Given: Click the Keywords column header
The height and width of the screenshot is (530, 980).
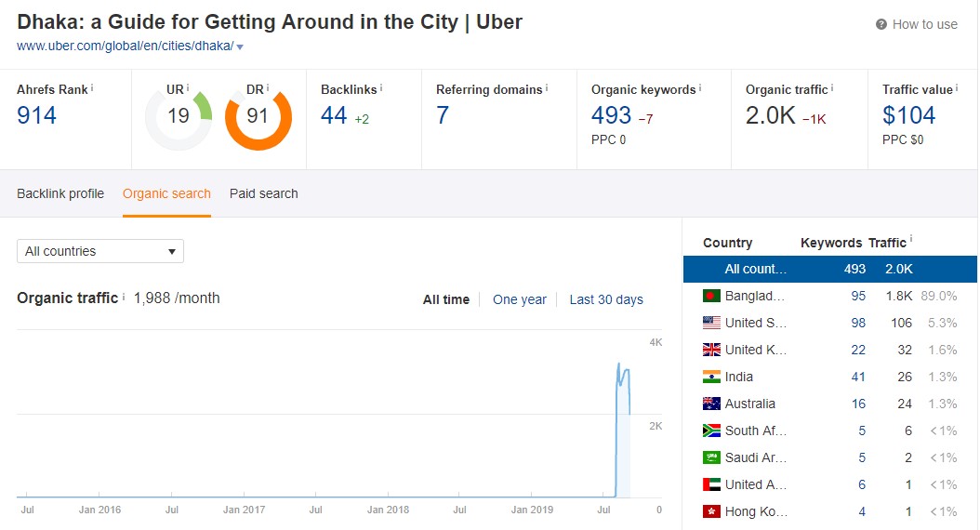Looking at the screenshot, I should pyautogui.click(x=830, y=243).
